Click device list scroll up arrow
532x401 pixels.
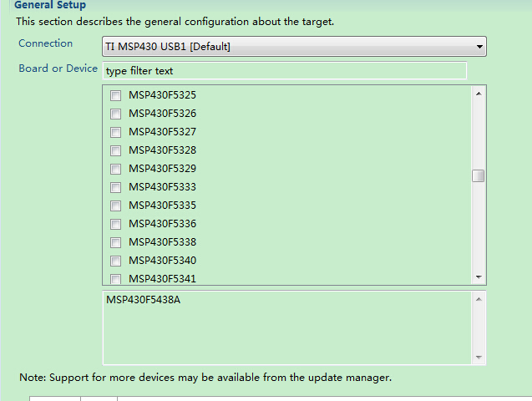[479, 94]
